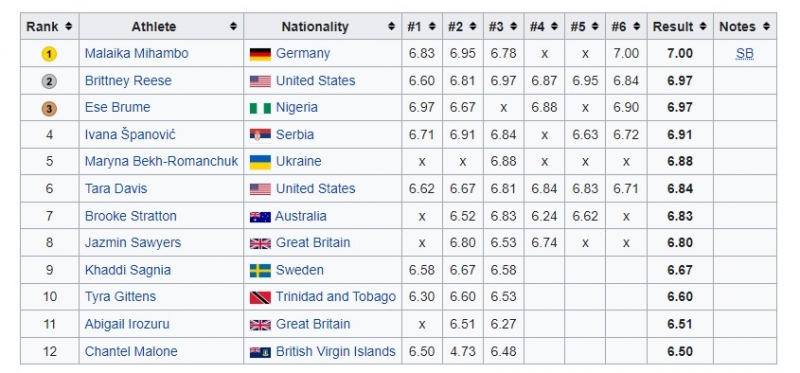Sort table by Athlete column arrows
Viewport: 800px width, 373px height.
[x=233, y=27]
